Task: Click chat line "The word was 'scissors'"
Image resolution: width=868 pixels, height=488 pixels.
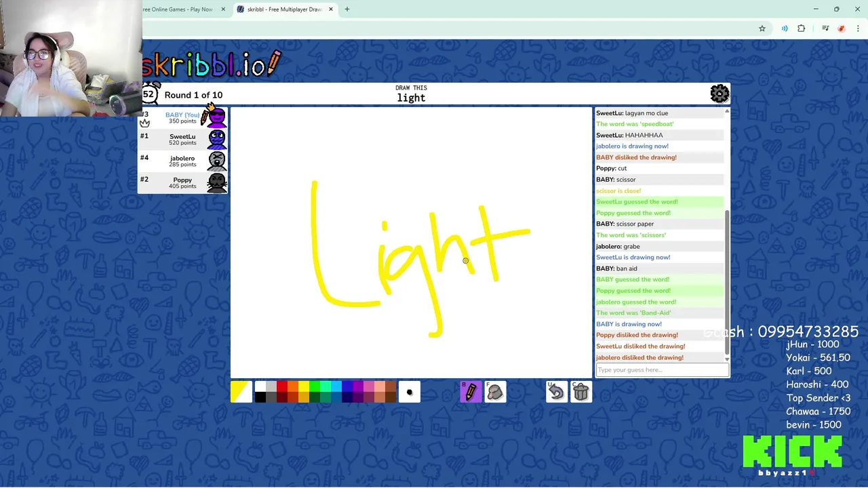Action: click(x=659, y=235)
